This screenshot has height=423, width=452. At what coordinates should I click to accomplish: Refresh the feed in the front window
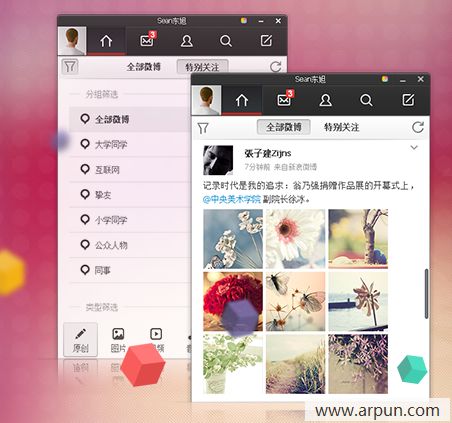click(418, 127)
